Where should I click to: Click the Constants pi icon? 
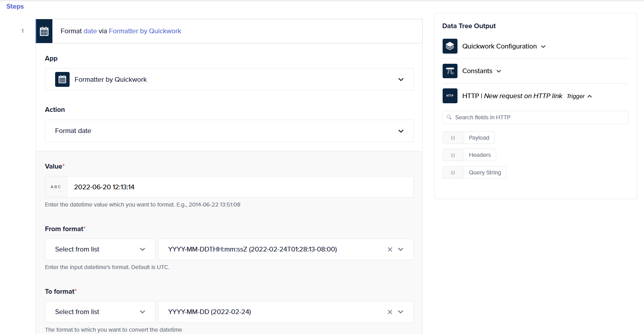(x=450, y=71)
